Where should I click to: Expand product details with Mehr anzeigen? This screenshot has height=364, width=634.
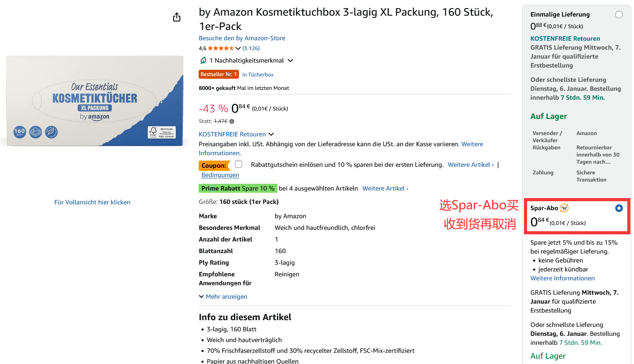[223, 296]
